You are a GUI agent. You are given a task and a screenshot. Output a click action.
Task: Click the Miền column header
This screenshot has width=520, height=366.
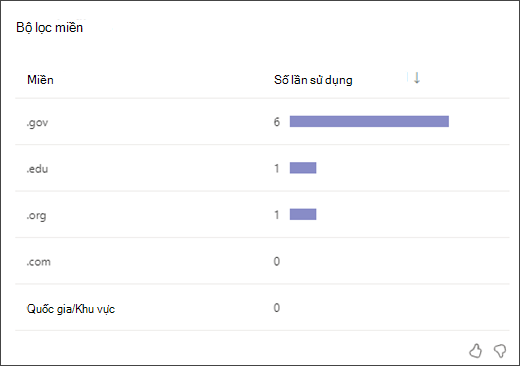(x=40, y=80)
